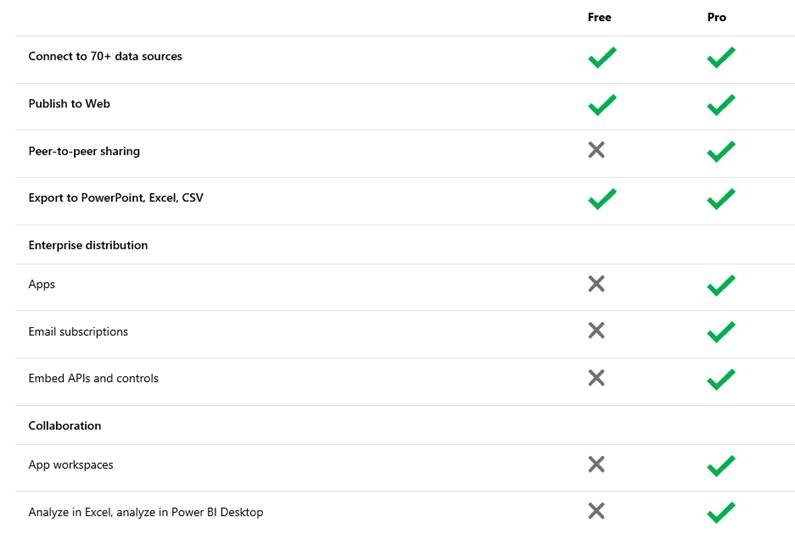
Task: Click the Pro checkmark for Publish to Web
Action: click(720, 105)
